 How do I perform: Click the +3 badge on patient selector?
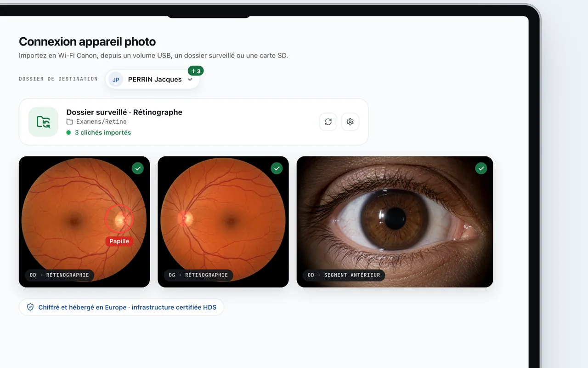click(196, 71)
